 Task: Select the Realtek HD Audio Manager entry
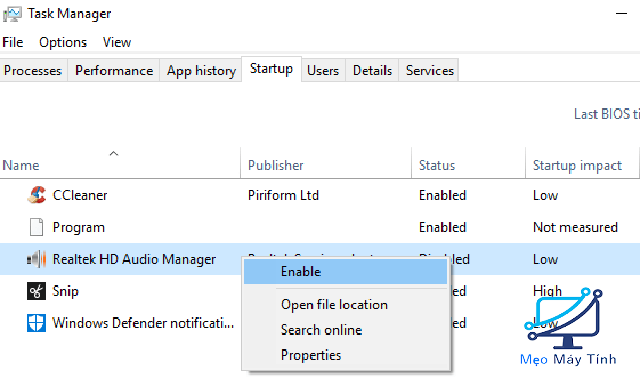point(134,259)
